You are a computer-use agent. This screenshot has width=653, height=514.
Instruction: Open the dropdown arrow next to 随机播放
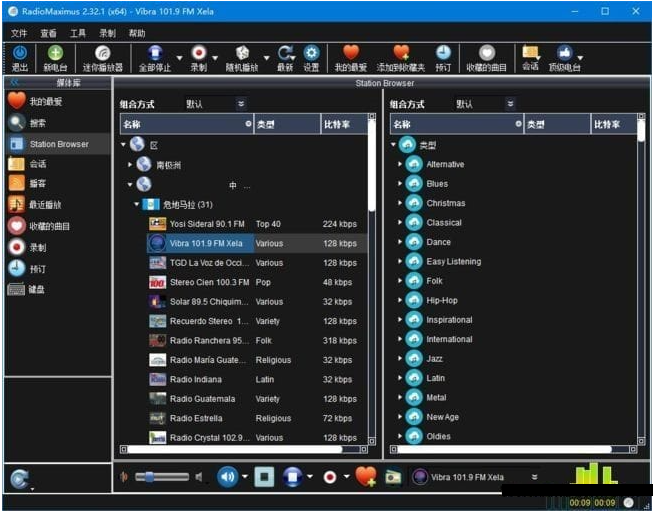pyautogui.click(x=266, y=58)
